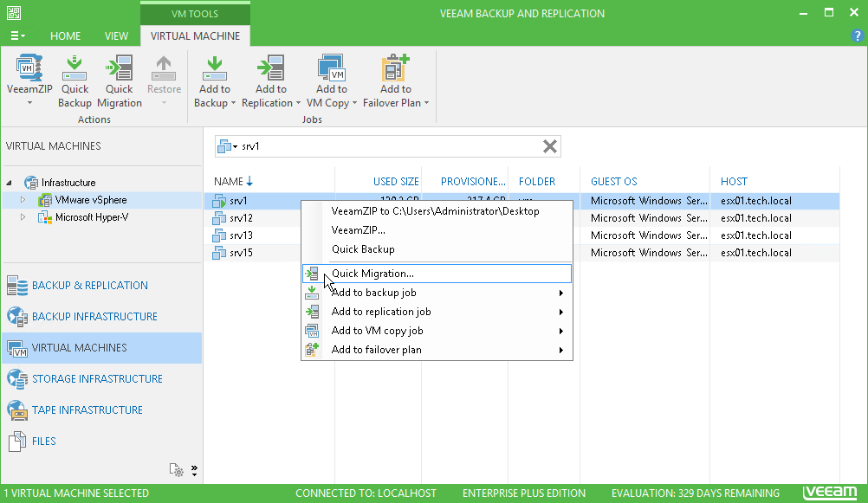
Task: Launch Quick Migration from the ribbon
Action: (119, 81)
